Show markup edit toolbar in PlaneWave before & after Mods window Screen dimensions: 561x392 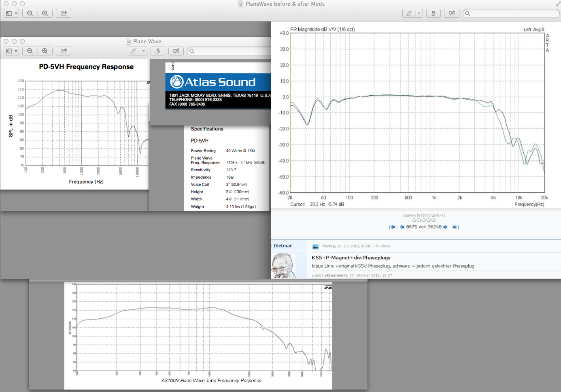click(452, 13)
